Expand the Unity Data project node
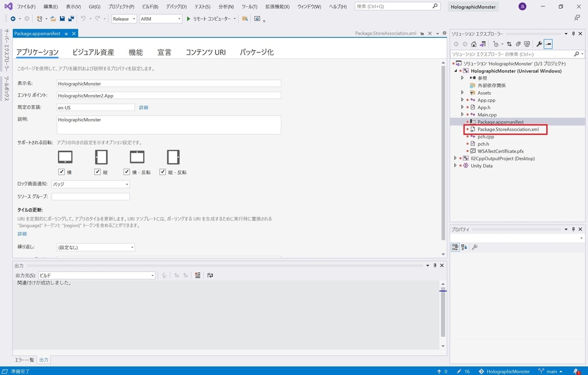The image size is (588, 375). click(455, 165)
